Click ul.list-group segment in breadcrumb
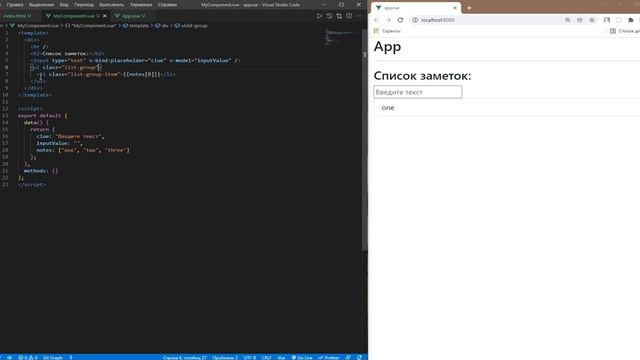This screenshot has height=360, width=640. pos(191,26)
